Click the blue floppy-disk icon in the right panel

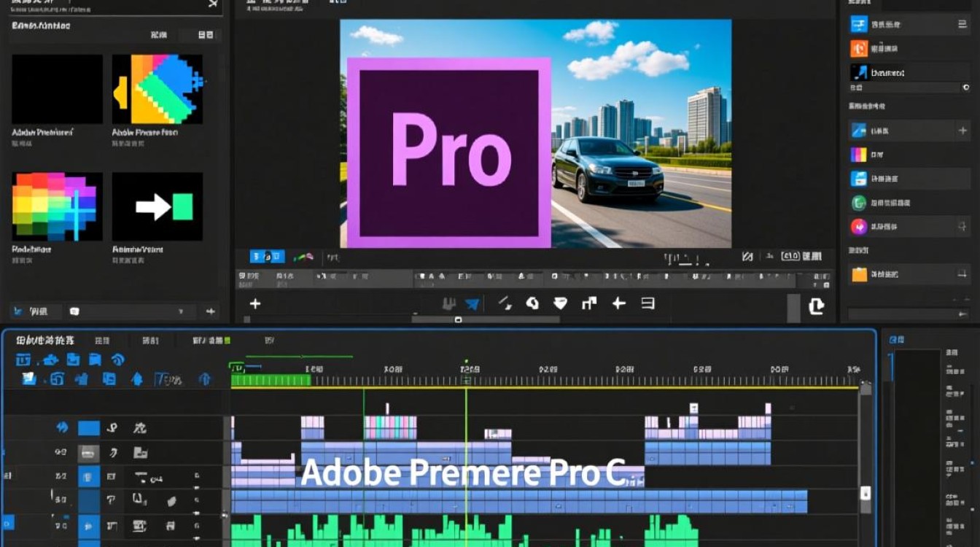[859, 179]
